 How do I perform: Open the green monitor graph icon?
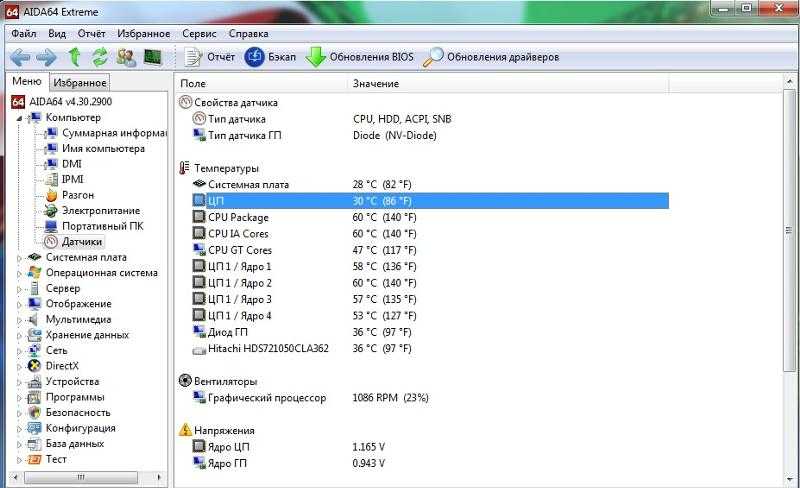tap(153, 57)
